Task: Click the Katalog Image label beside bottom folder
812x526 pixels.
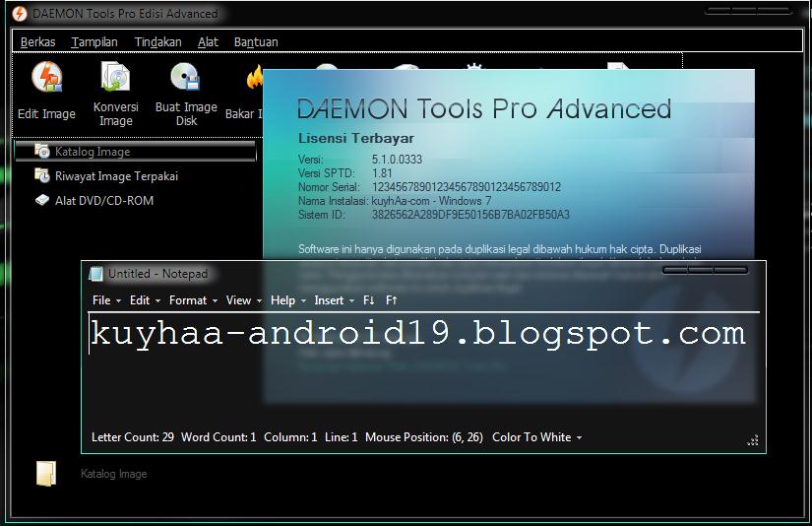Action: 114,474
